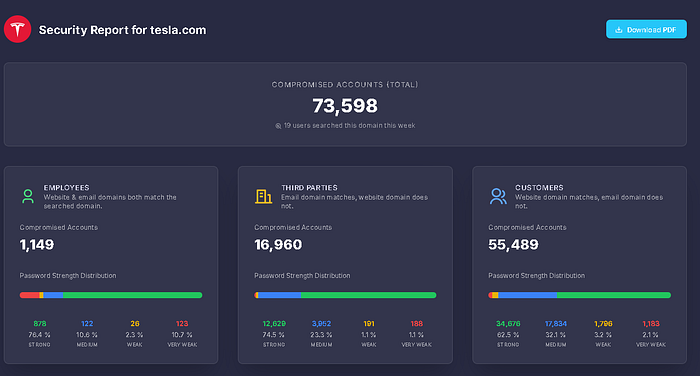Image resolution: width=700 pixels, height=376 pixels.
Task: Click the Employees 76.4 % strong percentage
Action: pos(40,334)
